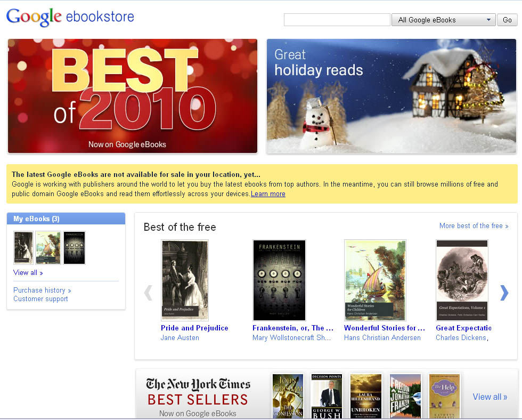Open the Best of 2010 banner
The image size is (522, 420).
133,96
